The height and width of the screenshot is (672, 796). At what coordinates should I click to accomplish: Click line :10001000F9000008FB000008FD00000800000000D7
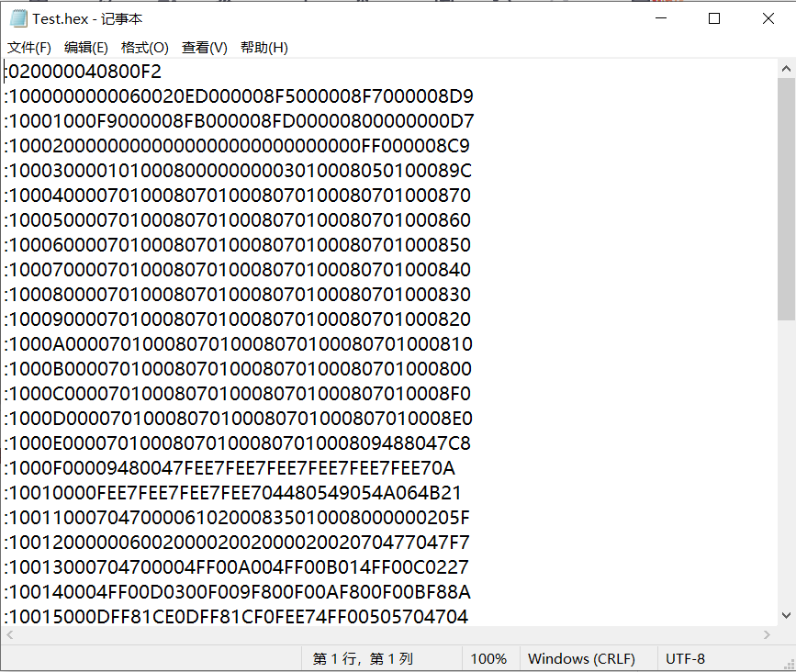pyautogui.click(x=239, y=121)
